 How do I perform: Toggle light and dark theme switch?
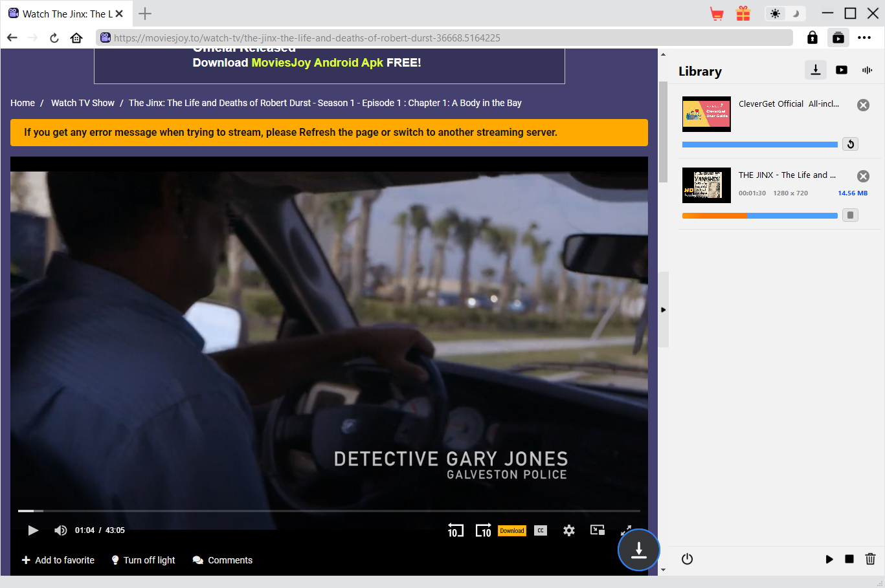click(785, 14)
